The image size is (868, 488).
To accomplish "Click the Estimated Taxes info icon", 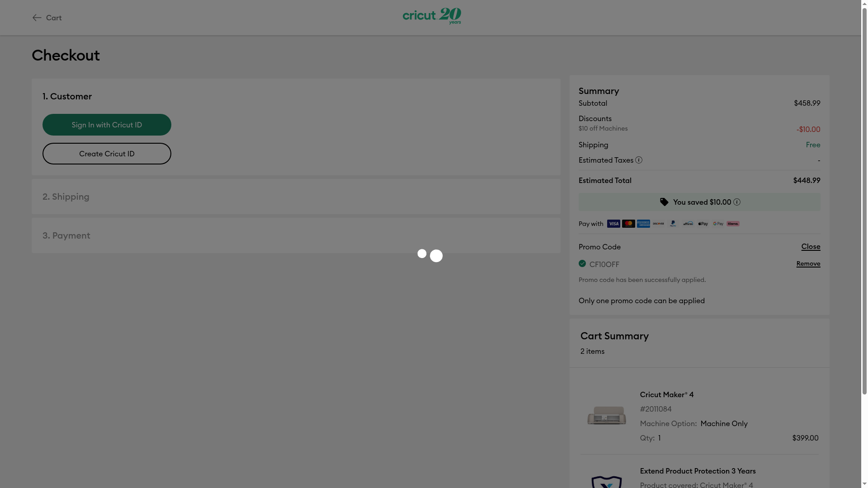I will [x=639, y=160].
